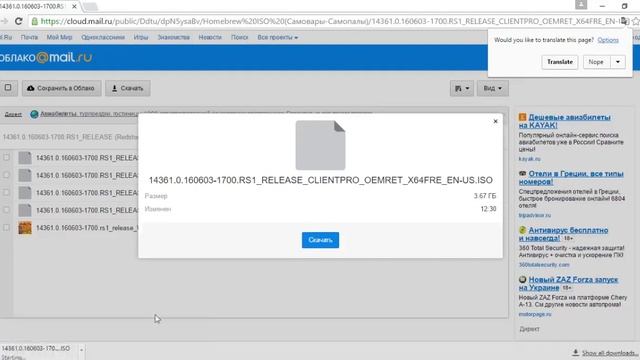Click the first ISO file icon in list
The height and width of the screenshot is (360, 640).
(x=25, y=158)
